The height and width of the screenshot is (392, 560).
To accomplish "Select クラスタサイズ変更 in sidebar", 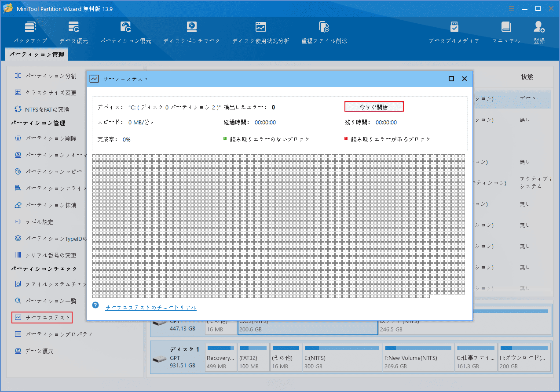I will [45, 93].
